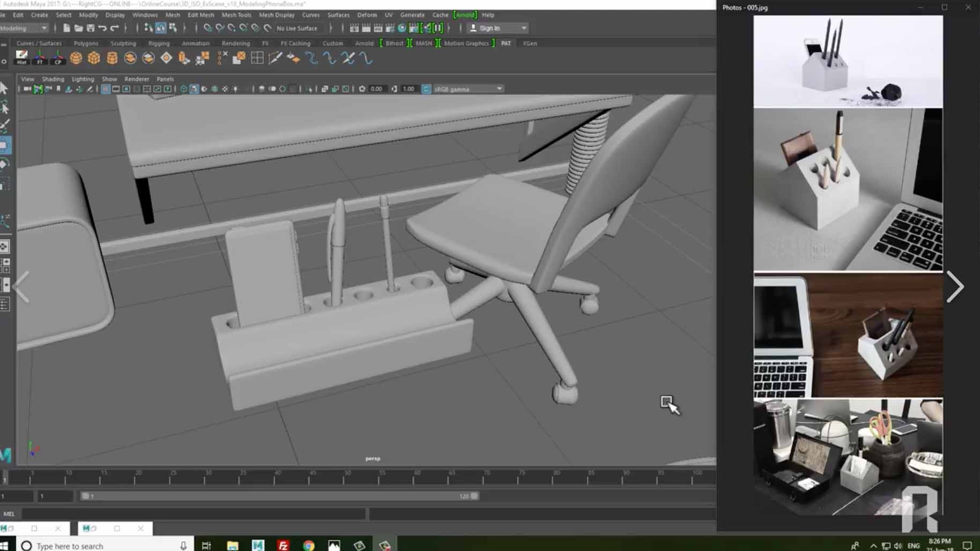Open the Modeling menu set dropdown
The height and width of the screenshot is (551, 980).
[x=25, y=28]
